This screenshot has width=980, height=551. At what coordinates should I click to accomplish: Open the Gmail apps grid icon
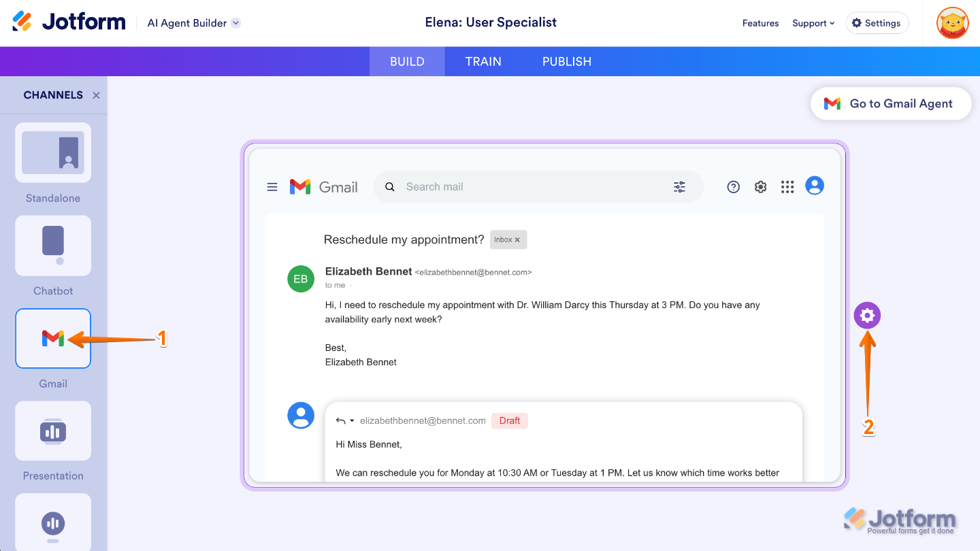tap(787, 187)
